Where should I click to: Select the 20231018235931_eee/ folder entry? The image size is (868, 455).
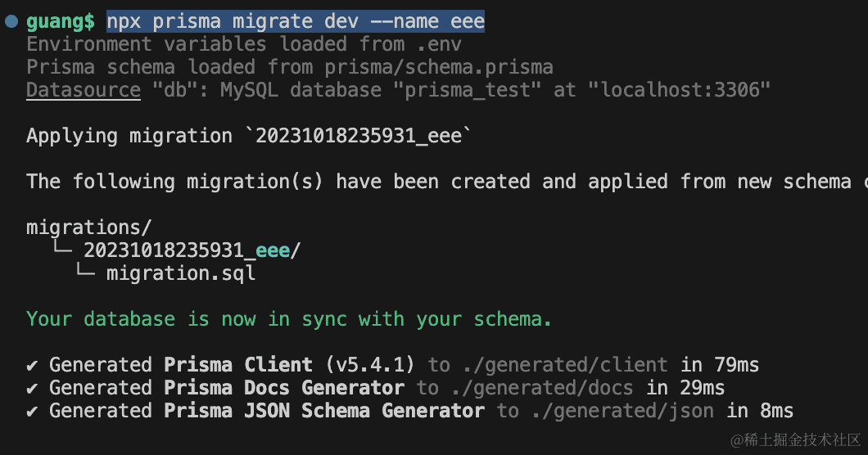click(x=192, y=250)
